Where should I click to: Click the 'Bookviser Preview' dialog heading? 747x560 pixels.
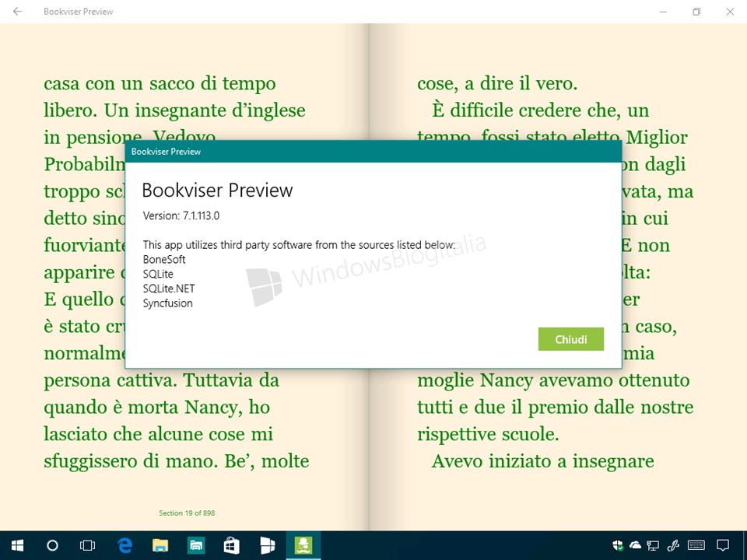pos(217,190)
